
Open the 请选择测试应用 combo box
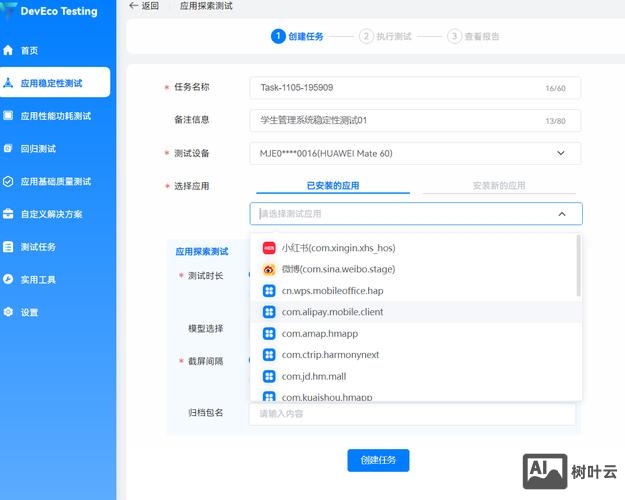pyautogui.click(x=416, y=214)
